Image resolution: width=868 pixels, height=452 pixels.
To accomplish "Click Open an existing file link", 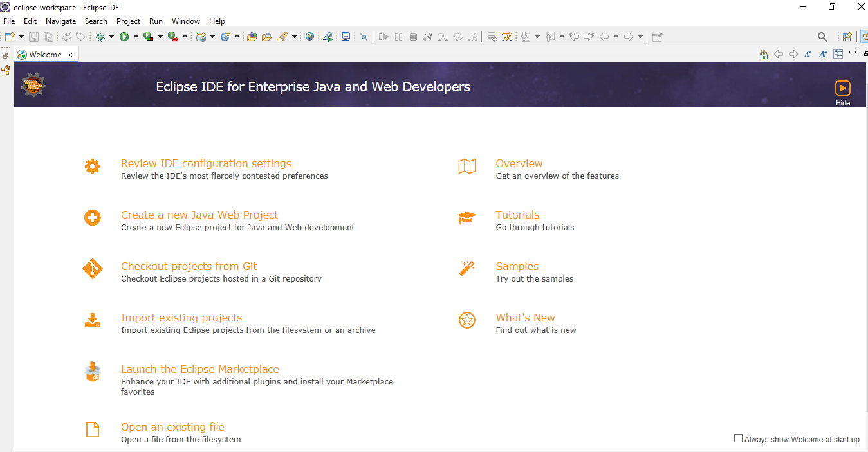I will click(x=172, y=427).
